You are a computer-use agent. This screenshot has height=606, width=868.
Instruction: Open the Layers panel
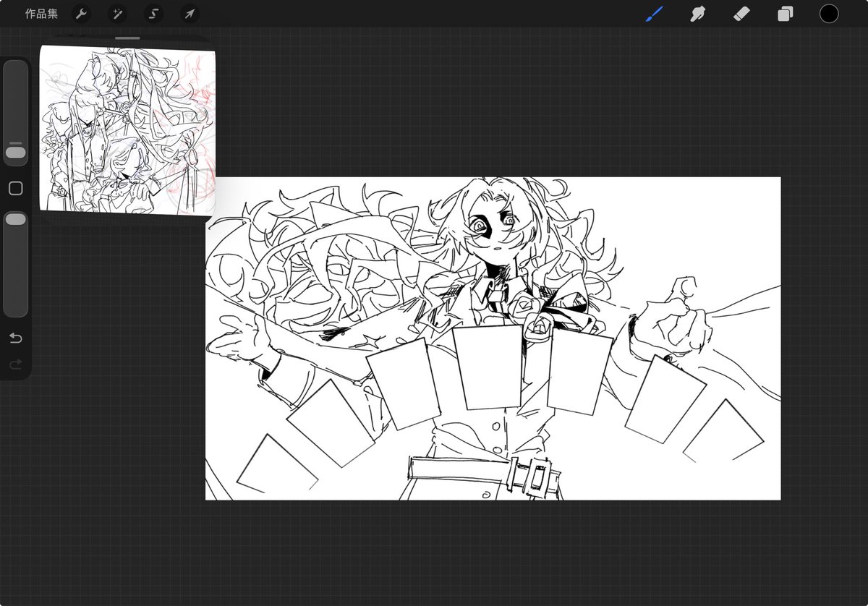(x=786, y=14)
